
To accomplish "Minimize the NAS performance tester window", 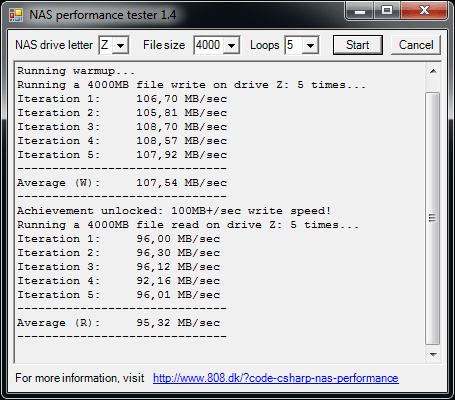I will [360, 11].
